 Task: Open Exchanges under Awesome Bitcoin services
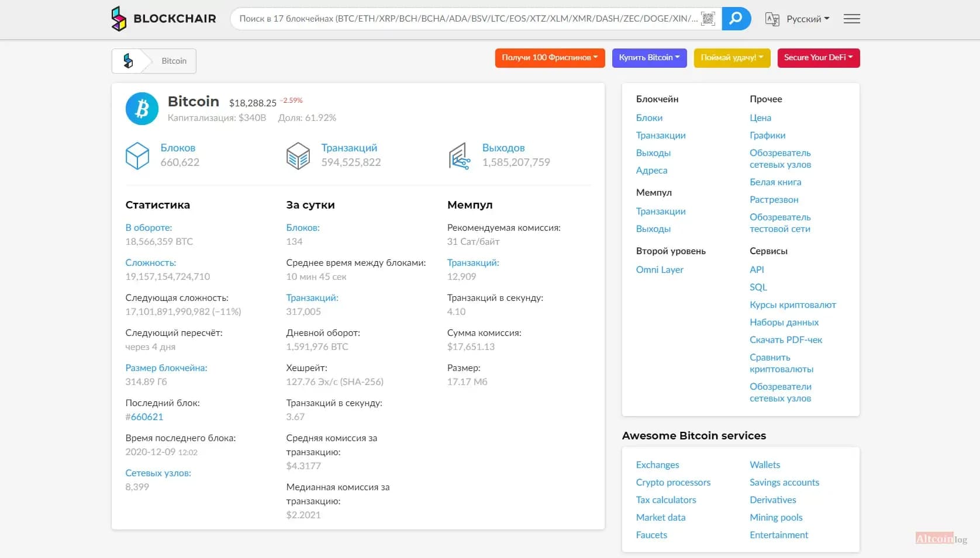(x=657, y=465)
